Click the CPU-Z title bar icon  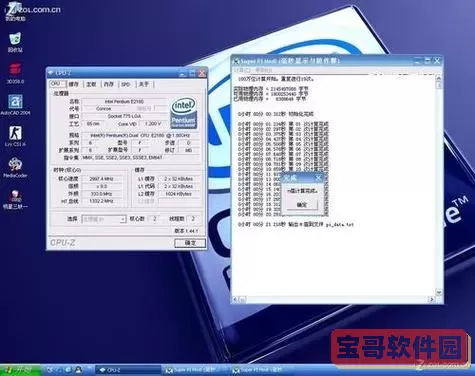51,72
